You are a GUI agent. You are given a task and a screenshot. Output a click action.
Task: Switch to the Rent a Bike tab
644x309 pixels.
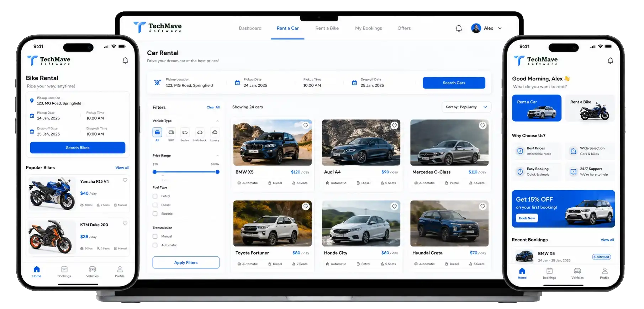click(x=327, y=28)
